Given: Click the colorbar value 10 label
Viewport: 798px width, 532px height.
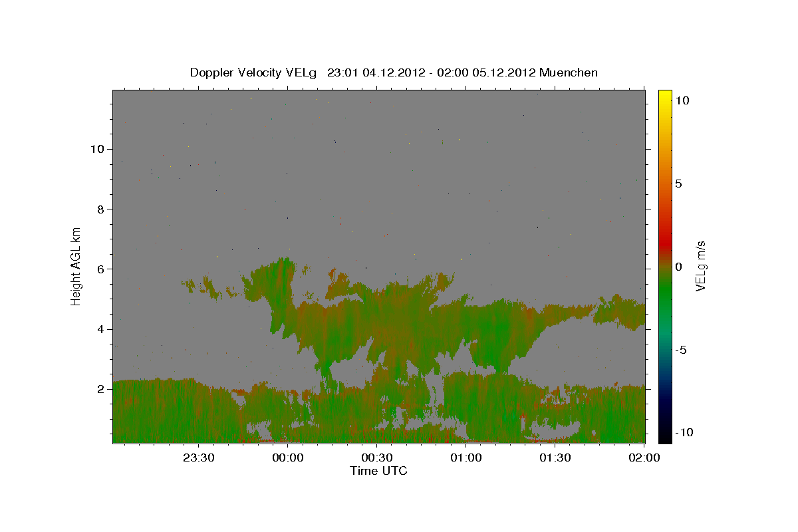Looking at the screenshot, I should point(682,100).
